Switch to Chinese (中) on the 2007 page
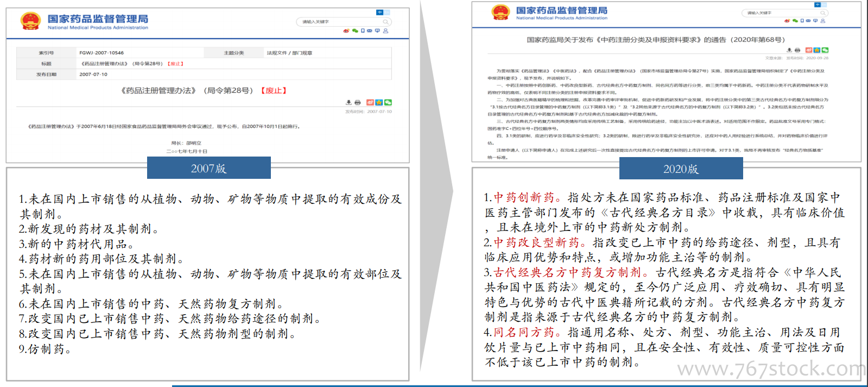This screenshot has height=387, width=868. pyautogui.click(x=379, y=12)
